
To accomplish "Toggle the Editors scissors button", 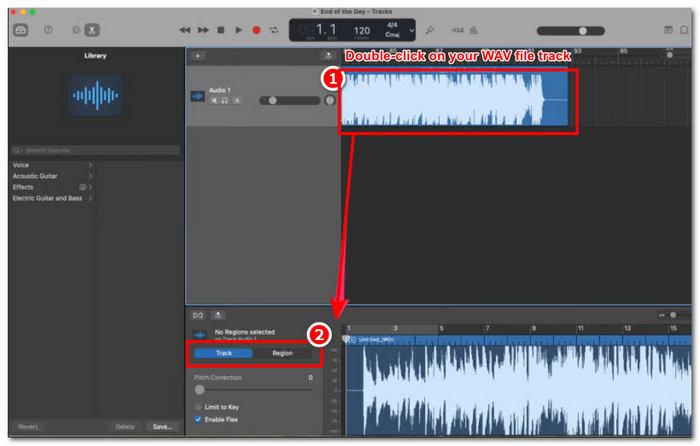I will pos(92,30).
